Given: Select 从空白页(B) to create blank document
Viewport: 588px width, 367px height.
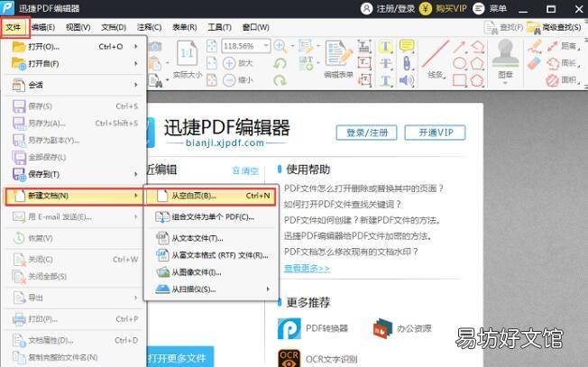Looking at the screenshot, I should pos(212,196).
